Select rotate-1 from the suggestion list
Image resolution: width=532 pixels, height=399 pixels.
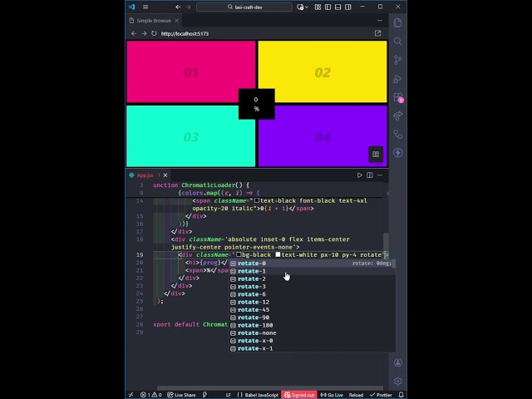[x=313, y=271]
